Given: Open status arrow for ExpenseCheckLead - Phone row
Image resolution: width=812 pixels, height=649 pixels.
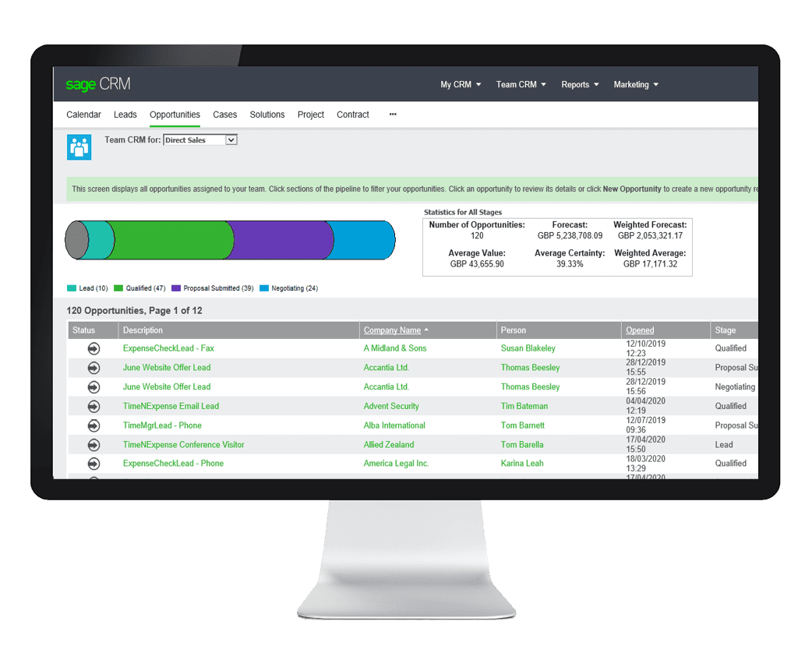Looking at the screenshot, I should [94, 464].
